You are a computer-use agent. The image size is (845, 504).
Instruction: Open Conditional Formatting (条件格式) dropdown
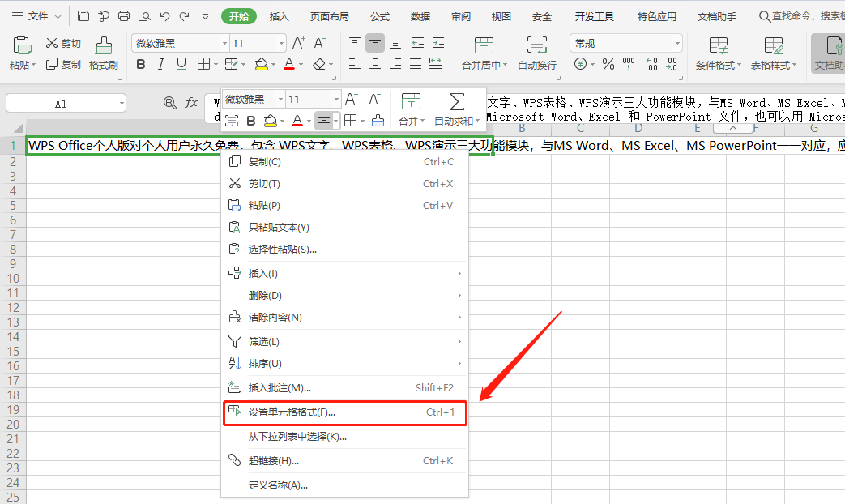point(719,54)
